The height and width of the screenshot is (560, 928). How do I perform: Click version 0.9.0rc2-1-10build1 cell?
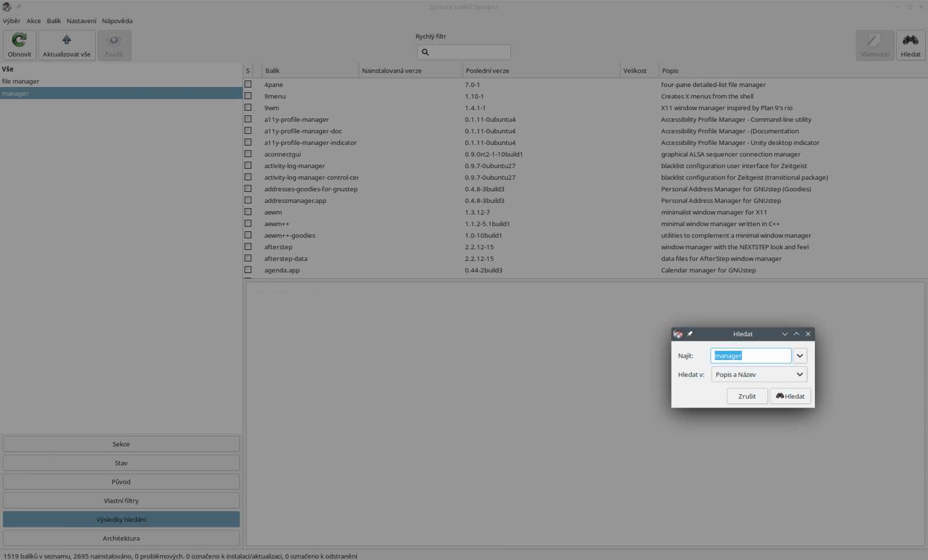point(494,154)
